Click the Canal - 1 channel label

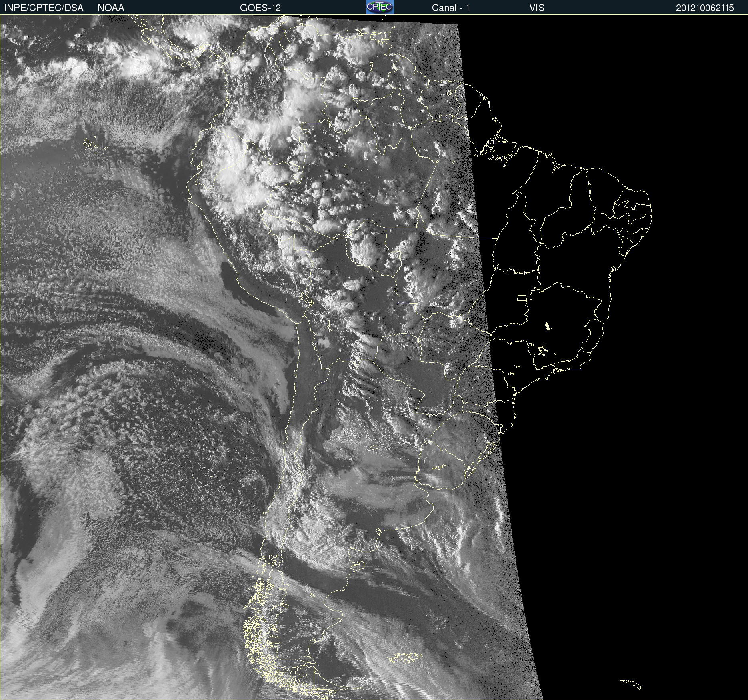coord(450,8)
